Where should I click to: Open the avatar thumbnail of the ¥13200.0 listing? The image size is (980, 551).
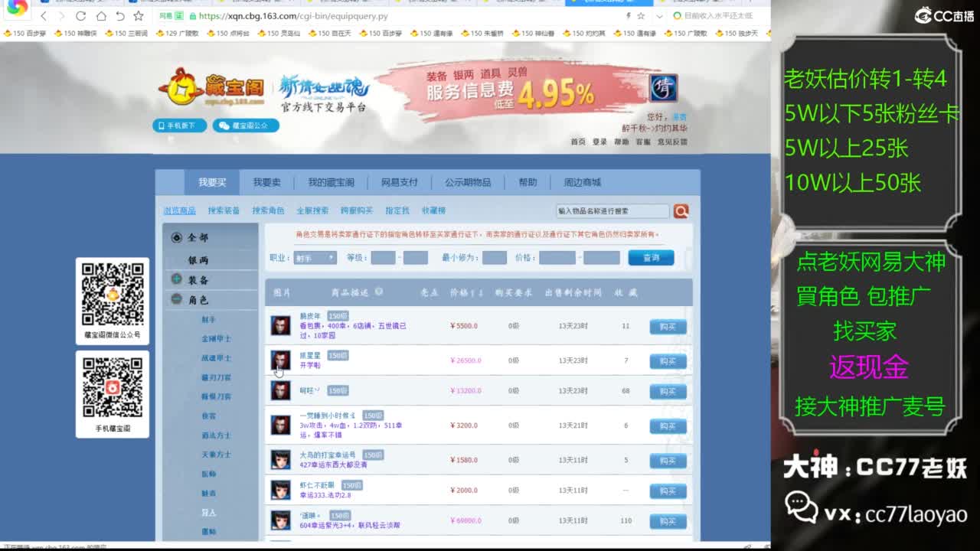[x=281, y=391]
